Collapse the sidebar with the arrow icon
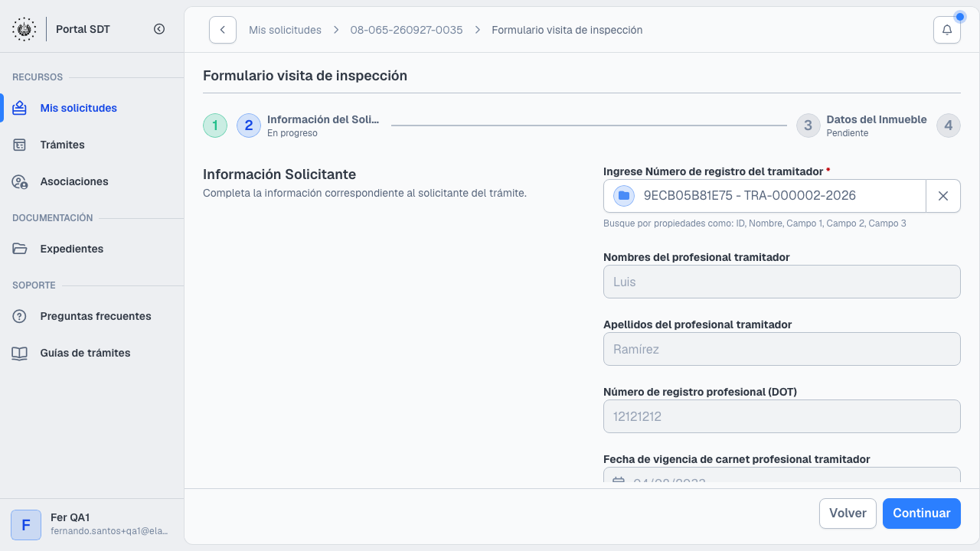The width and height of the screenshot is (980, 551). [159, 29]
